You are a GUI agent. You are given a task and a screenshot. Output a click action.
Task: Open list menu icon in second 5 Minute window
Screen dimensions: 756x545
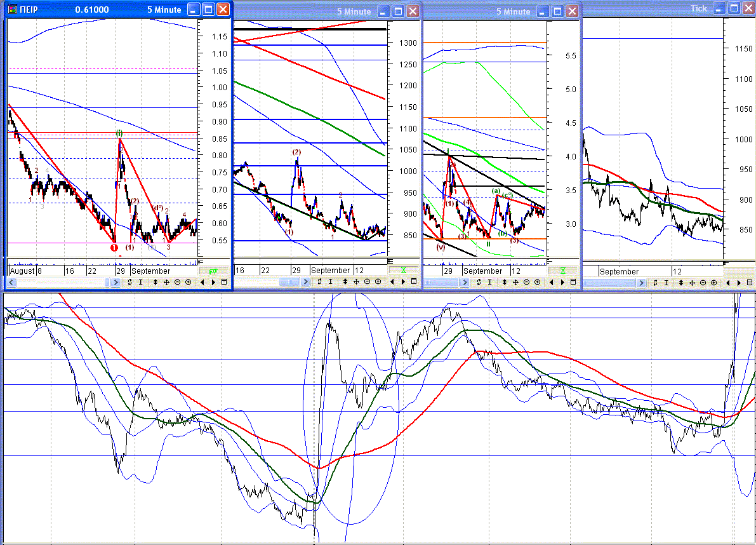pyautogui.click(x=414, y=281)
